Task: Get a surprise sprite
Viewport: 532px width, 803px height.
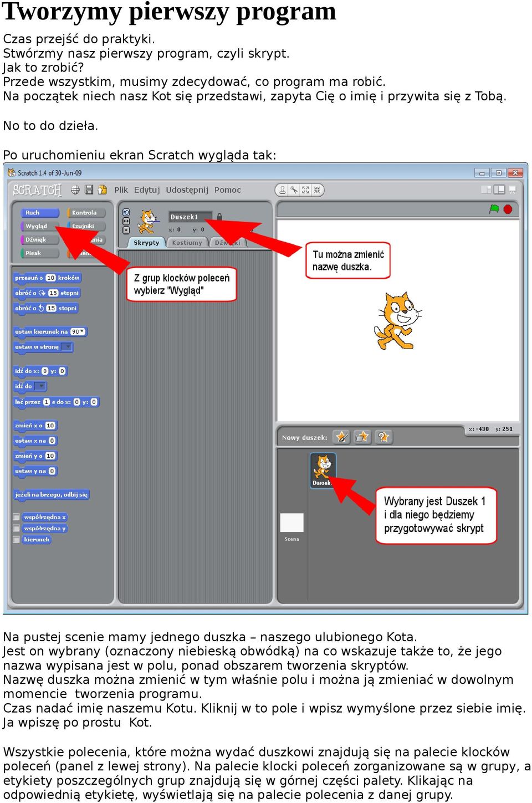Action: tap(383, 437)
